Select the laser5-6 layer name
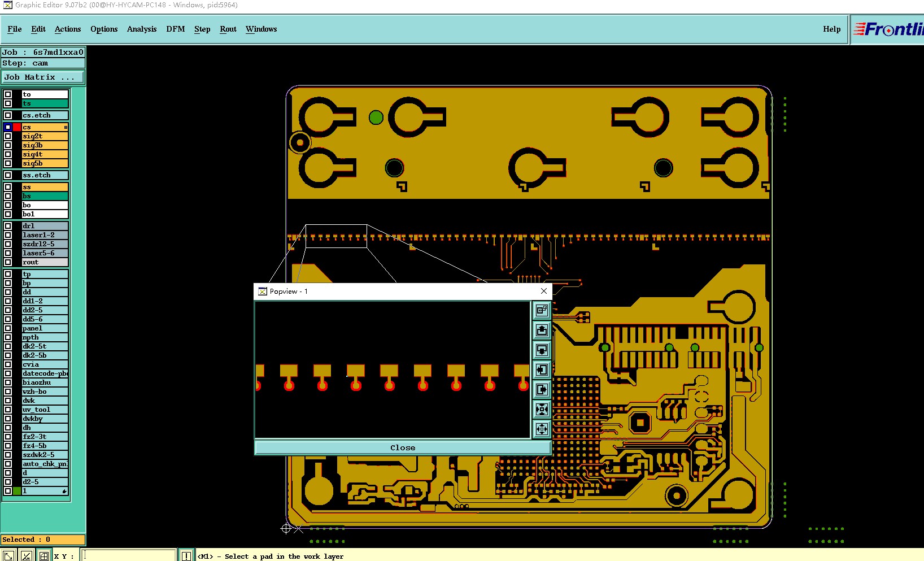Viewport: 924px width, 561px height. (45, 253)
